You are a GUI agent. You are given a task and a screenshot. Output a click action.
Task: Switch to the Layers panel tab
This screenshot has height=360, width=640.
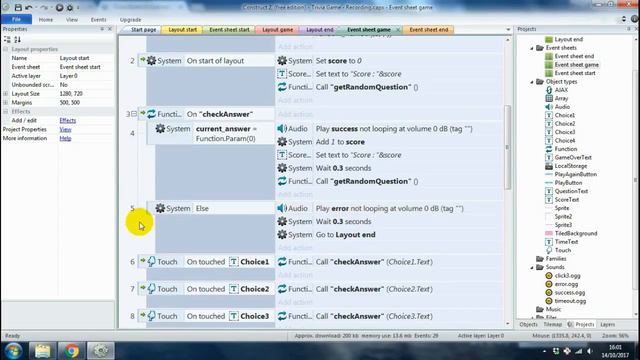[607, 324]
